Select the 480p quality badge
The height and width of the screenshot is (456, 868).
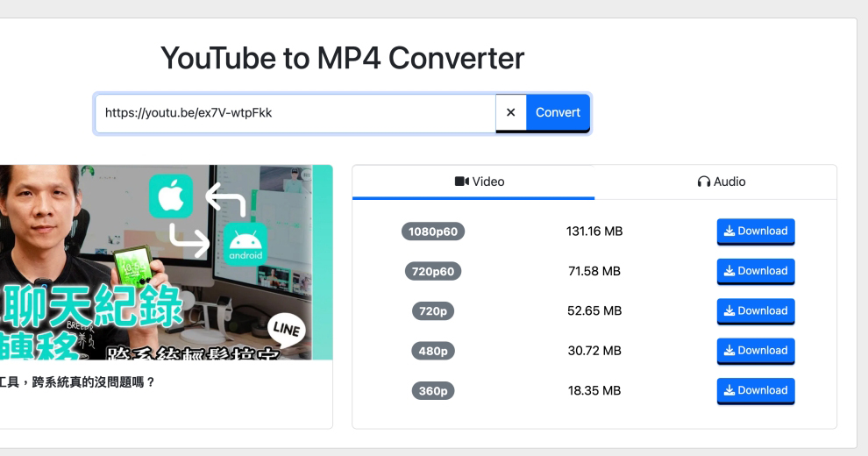(433, 351)
